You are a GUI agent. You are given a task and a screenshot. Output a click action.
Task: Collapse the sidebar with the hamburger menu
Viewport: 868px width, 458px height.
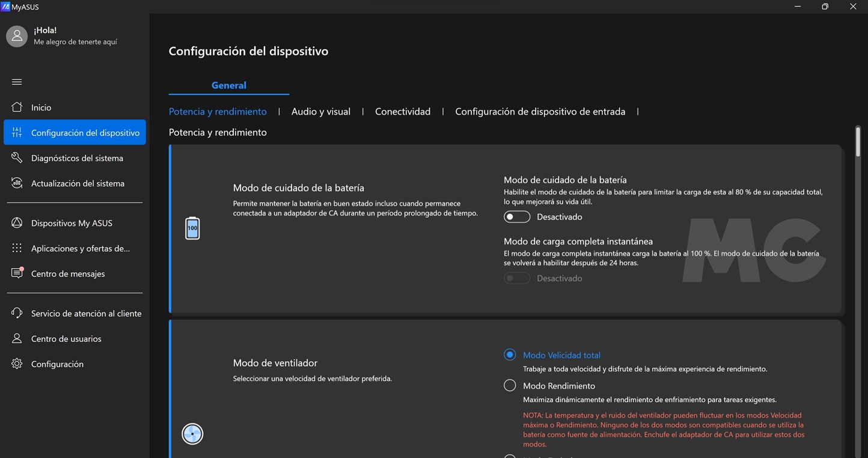(17, 82)
